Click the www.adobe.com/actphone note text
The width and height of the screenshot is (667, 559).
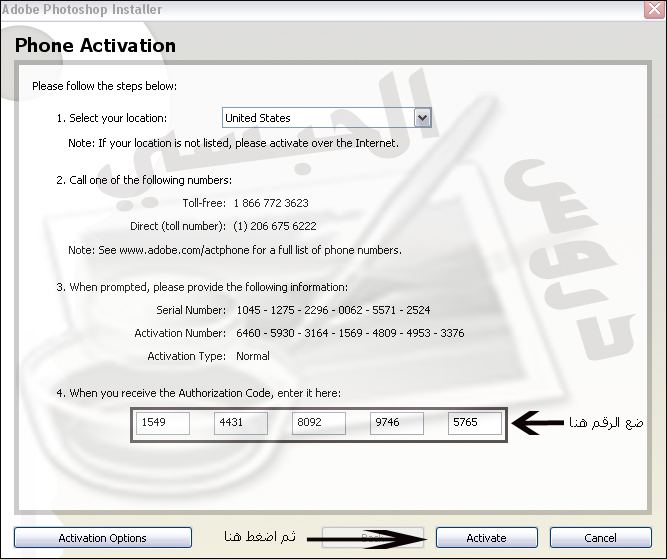pyautogui.click(x=235, y=250)
